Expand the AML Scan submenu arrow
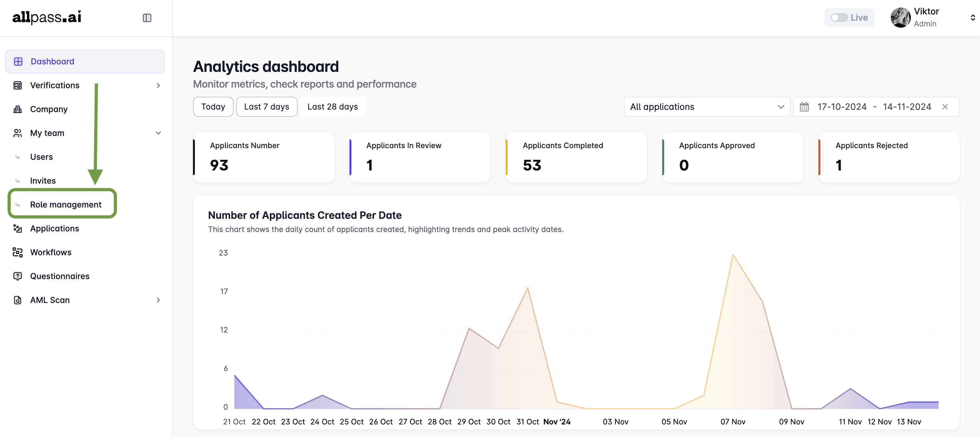980x437 pixels. (158, 300)
